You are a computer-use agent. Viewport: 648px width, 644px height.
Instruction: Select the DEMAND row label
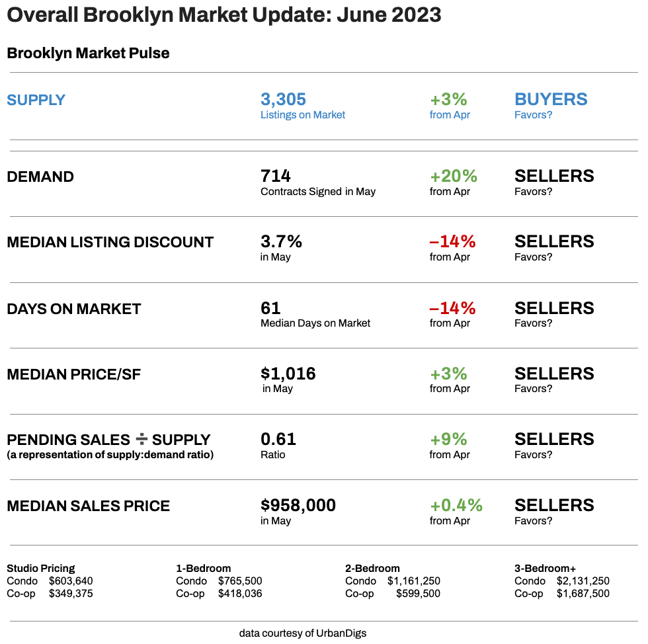40,177
